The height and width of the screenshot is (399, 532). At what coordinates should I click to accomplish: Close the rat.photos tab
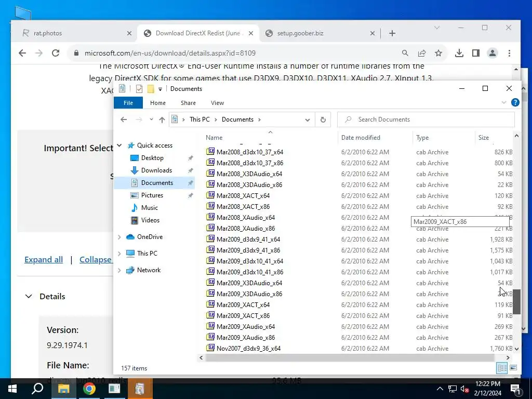click(x=129, y=33)
